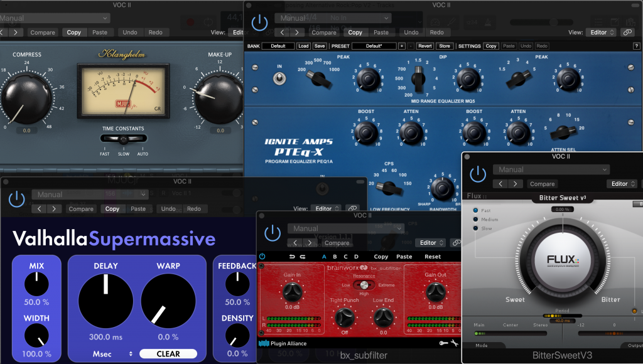Open Msec delay unit selector in Valhalla

(112, 354)
